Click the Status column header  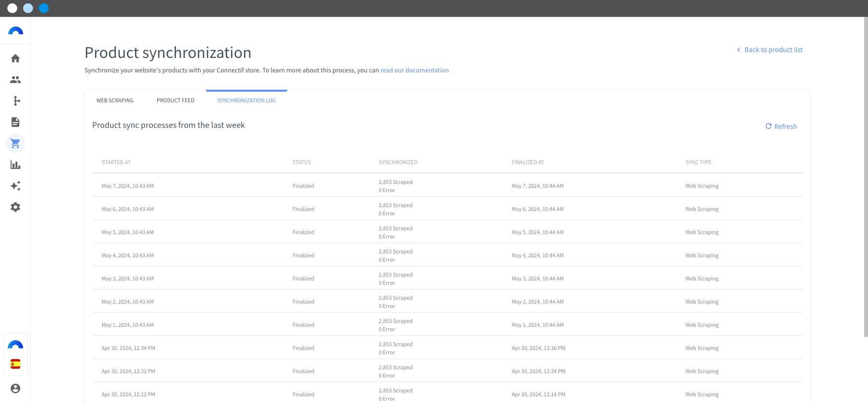[x=302, y=162]
